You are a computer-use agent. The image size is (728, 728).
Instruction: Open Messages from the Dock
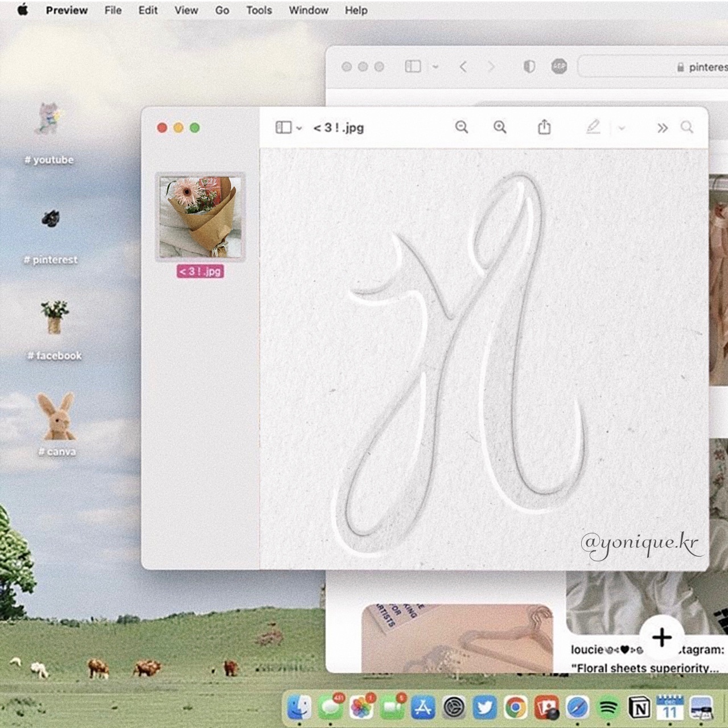(330, 708)
